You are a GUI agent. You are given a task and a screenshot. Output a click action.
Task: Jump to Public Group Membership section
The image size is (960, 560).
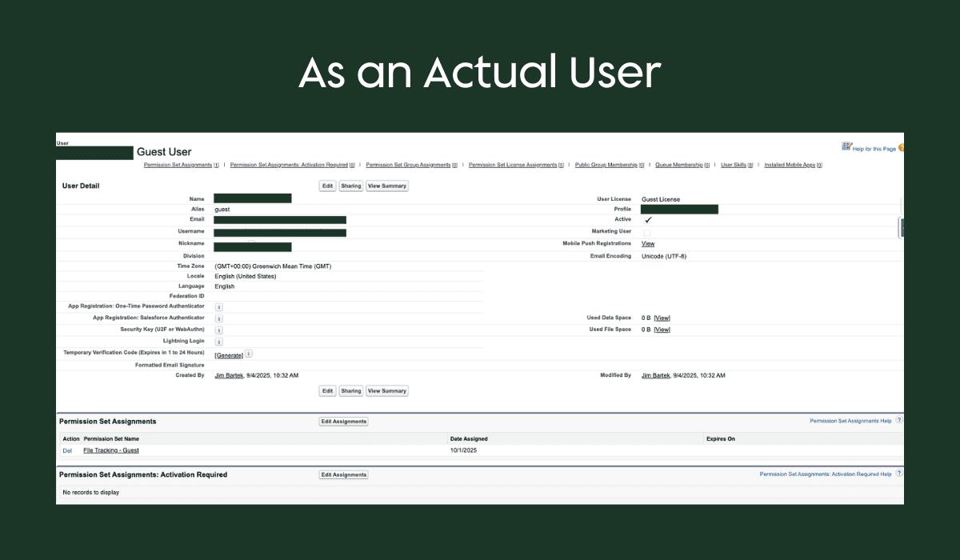(608, 165)
